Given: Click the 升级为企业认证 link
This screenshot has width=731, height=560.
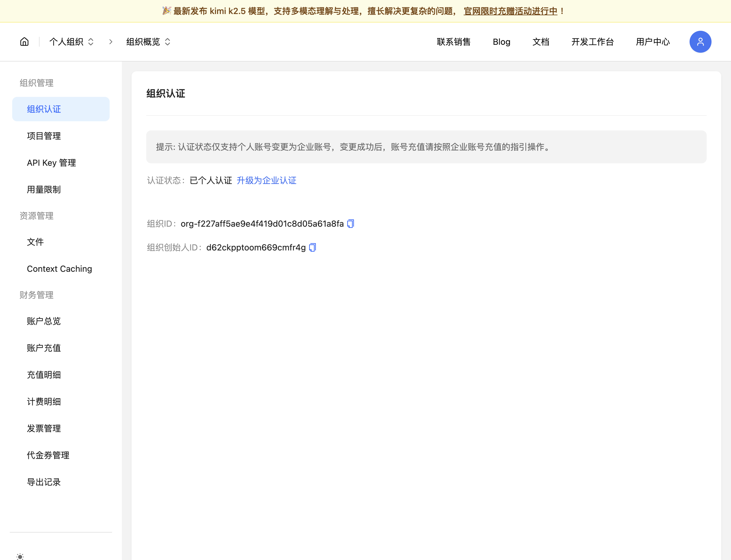Looking at the screenshot, I should coord(266,180).
